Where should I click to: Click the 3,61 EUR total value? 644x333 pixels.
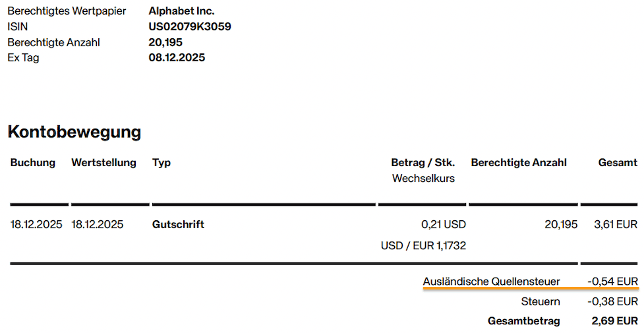tap(614, 225)
